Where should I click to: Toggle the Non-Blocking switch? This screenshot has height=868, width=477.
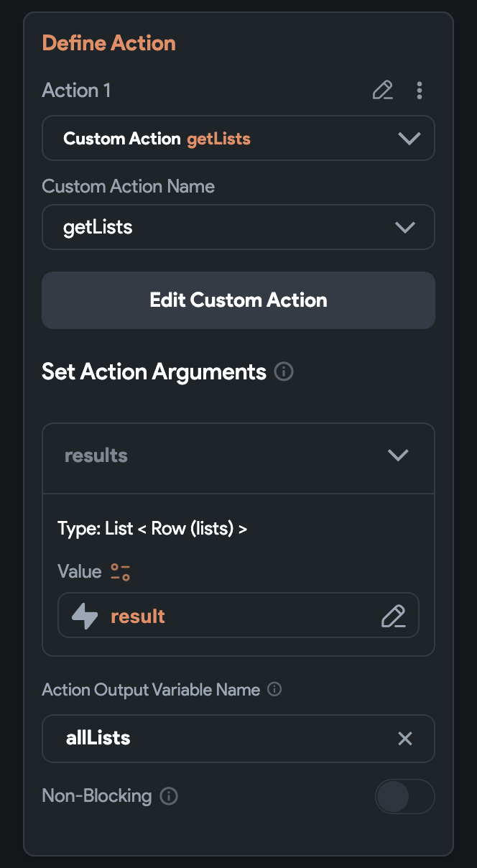[x=404, y=796]
